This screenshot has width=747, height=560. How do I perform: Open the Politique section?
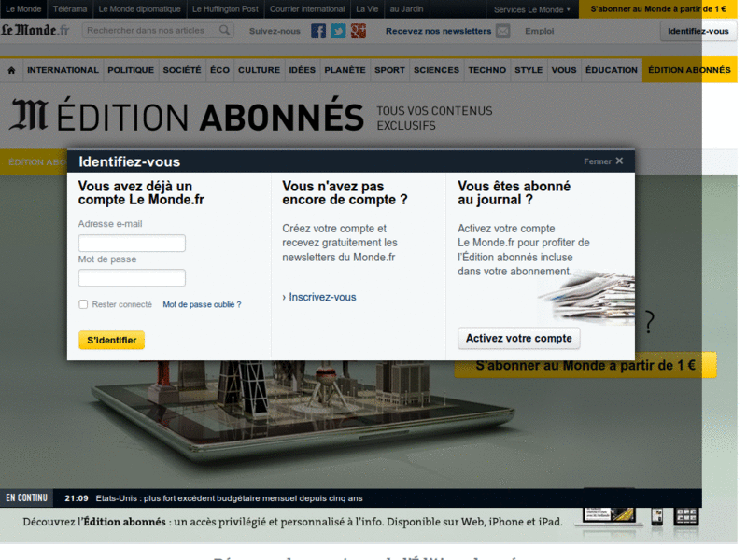tap(131, 70)
